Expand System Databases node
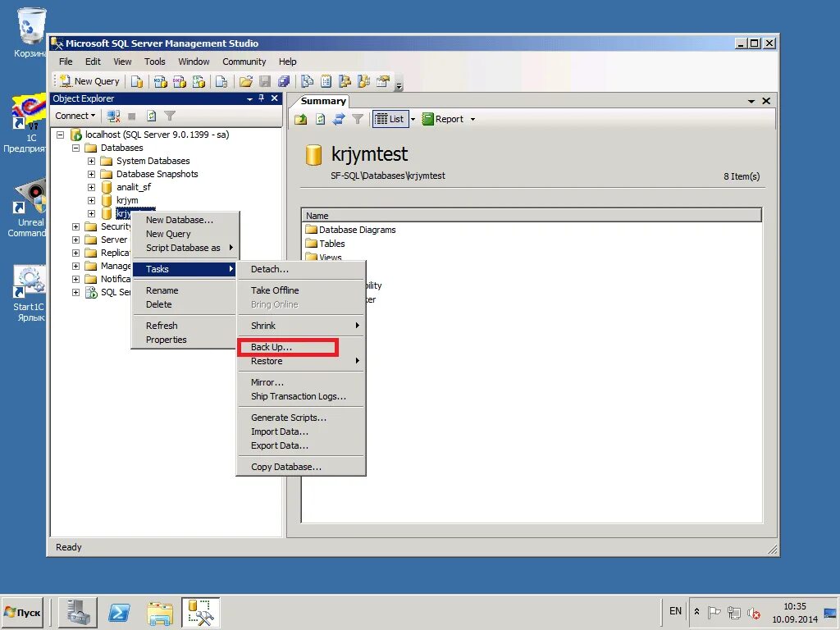The height and width of the screenshot is (630, 840). 91,162
